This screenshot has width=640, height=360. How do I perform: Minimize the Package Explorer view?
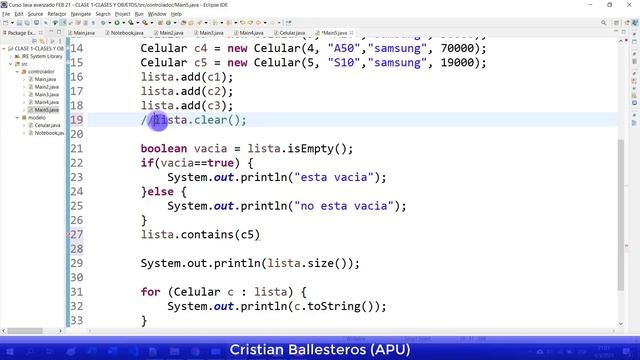(x=51, y=32)
